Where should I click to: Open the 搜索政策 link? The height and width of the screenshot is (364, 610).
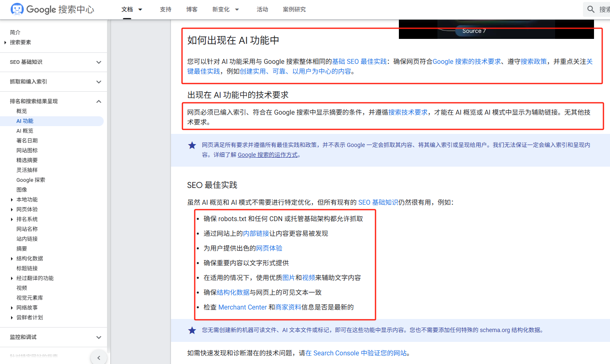533,61
